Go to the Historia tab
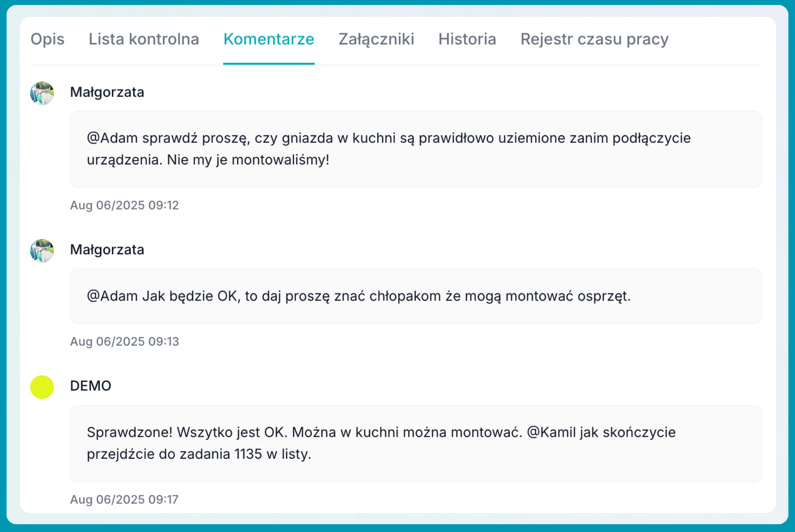The height and width of the screenshot is (532, 795). click(x=467, y=39)
